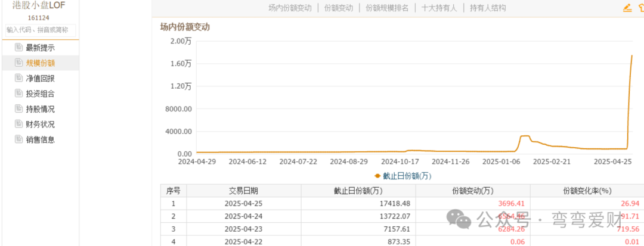The image size is (644, 246).
Task: Click 销售信息 document icon
Action: pyautogui.click(x=18, y=139)
